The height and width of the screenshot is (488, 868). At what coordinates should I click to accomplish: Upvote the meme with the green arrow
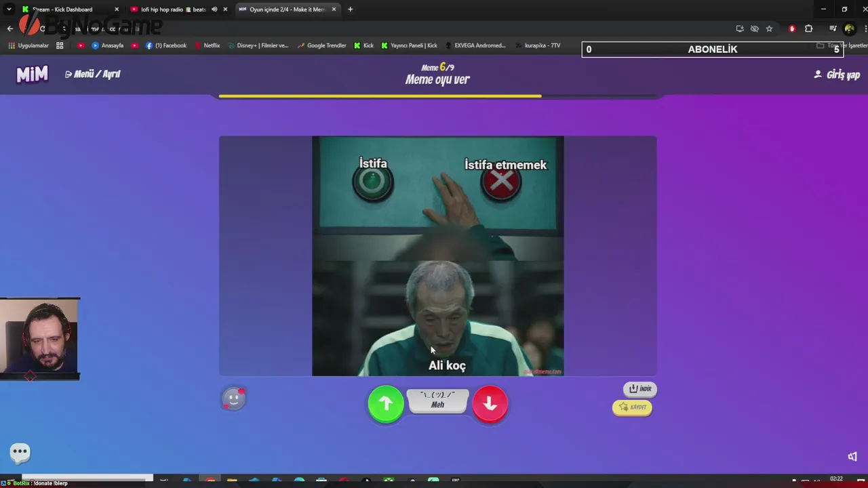point(386,404)
